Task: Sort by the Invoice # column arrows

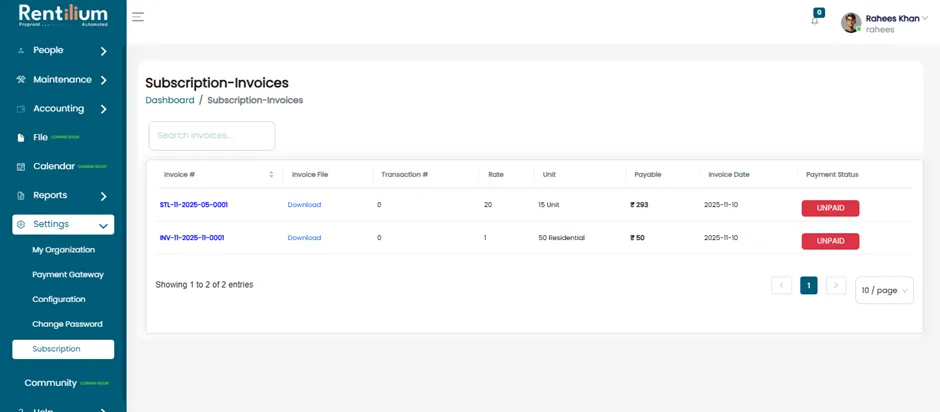Action: [271, 175]
